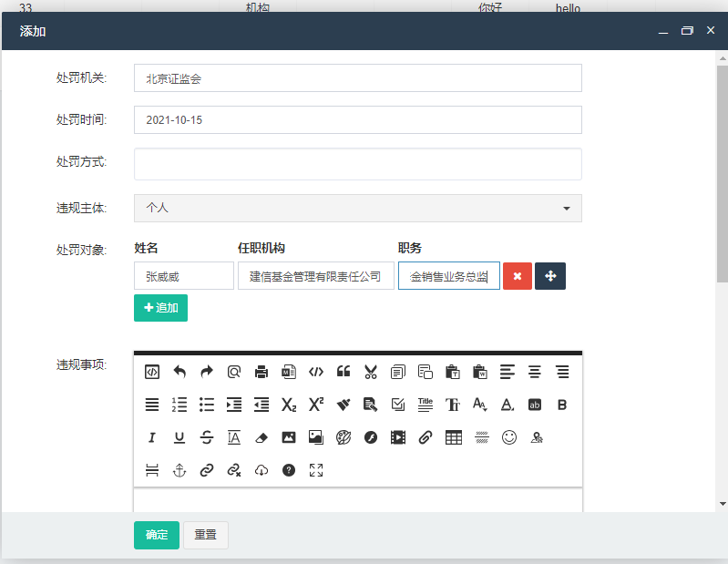Screen dimensions: 728x564
Task: Toggle italic text formatting
Action: click(152, 437)
